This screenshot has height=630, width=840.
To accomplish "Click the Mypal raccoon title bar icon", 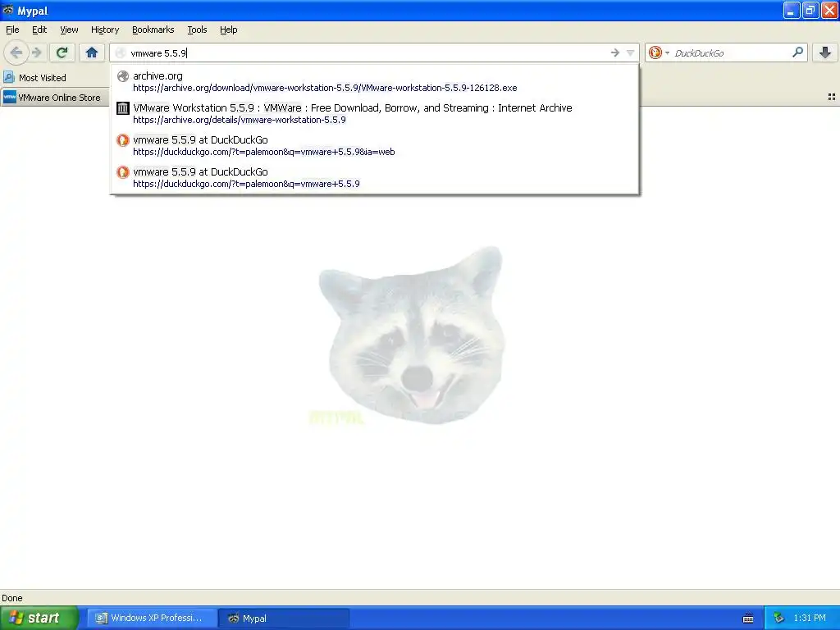I will 8,10.
